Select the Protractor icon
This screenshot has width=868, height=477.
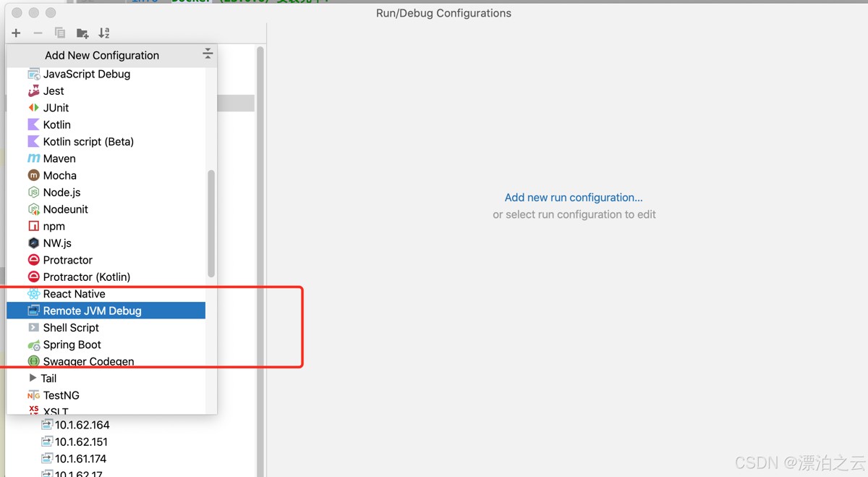point(33,260)
